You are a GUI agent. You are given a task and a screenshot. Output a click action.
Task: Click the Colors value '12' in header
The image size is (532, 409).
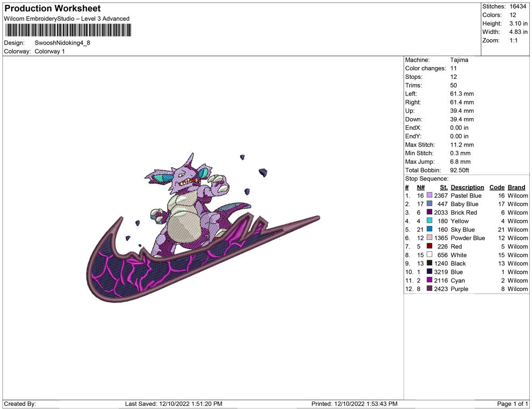513,15
